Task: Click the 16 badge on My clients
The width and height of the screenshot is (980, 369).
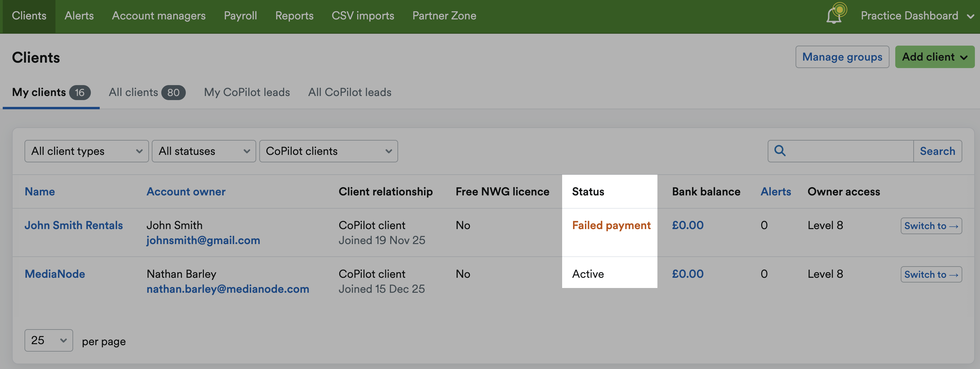Action: tap(80, 93)
